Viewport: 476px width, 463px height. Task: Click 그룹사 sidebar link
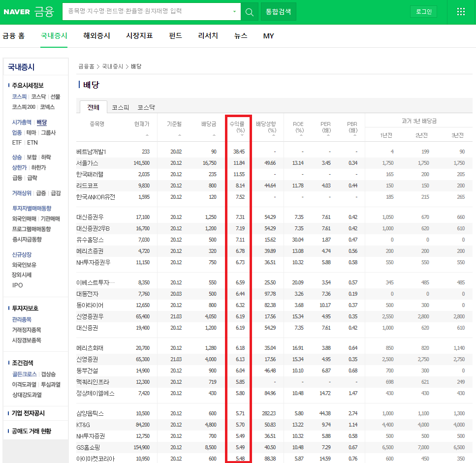(x=48, y=132)
